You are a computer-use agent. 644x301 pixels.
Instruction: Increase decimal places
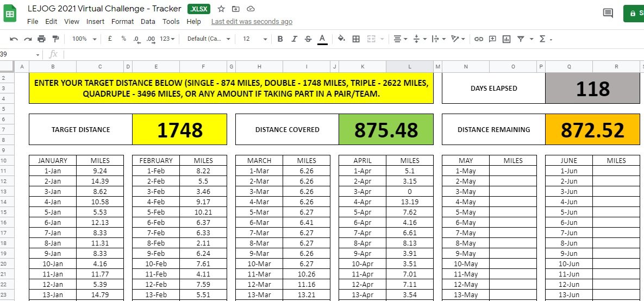pyautogui.click(x=151, y=39)
